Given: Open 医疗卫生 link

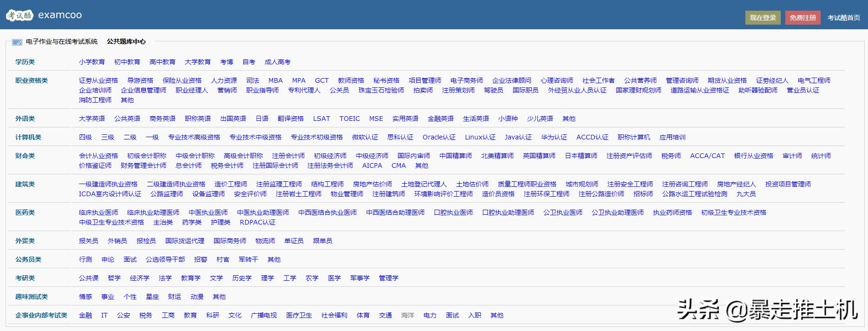Looking at the screenshot, I should pyautogui.click(x=299, y=315).
